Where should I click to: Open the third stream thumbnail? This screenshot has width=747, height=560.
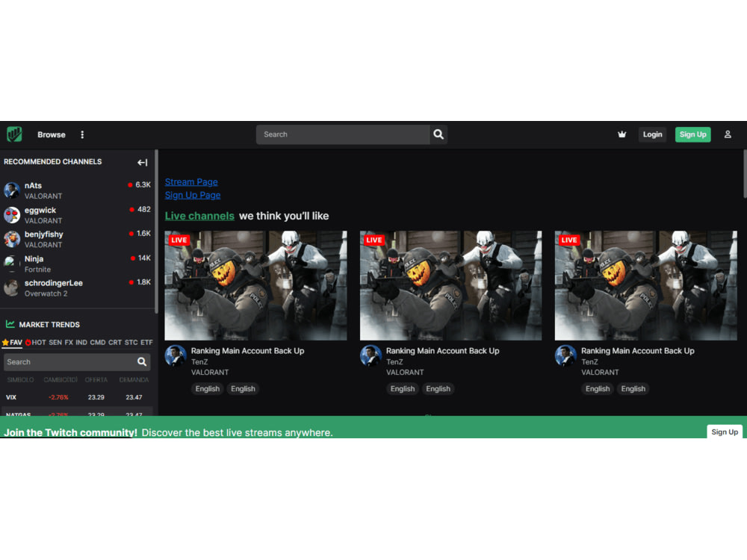(x=646, y=286)
